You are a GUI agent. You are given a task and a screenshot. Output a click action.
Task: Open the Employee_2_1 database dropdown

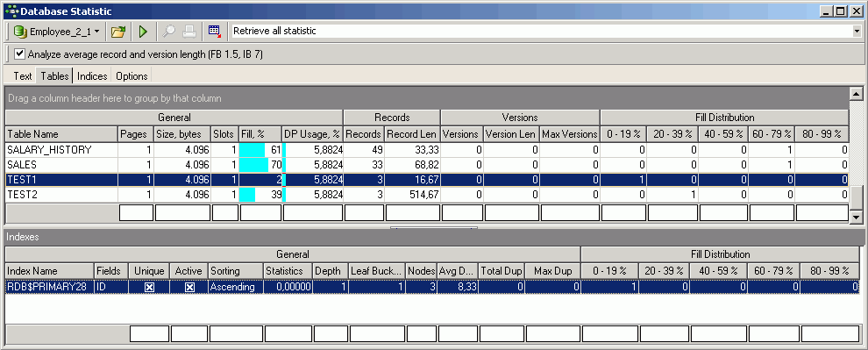pos(57,32)
